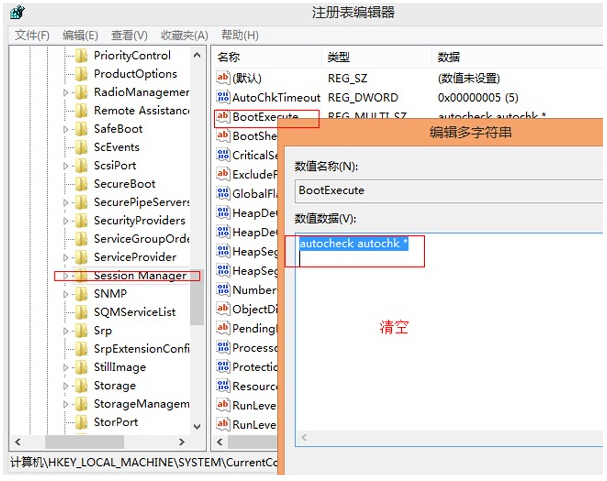This screenshot has width=607, height=481.
Task: Click the (默认) string value icon
Action: [x=223, y=78]
